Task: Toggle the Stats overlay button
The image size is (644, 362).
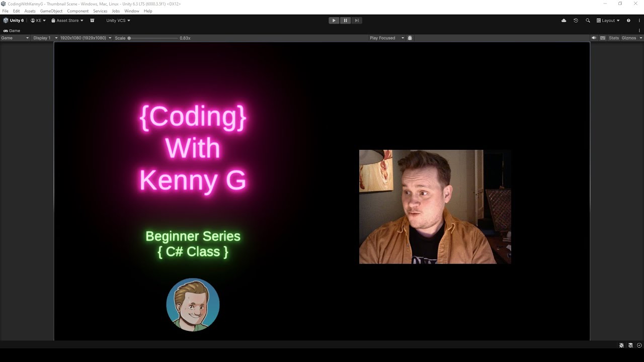Action: 614,38
